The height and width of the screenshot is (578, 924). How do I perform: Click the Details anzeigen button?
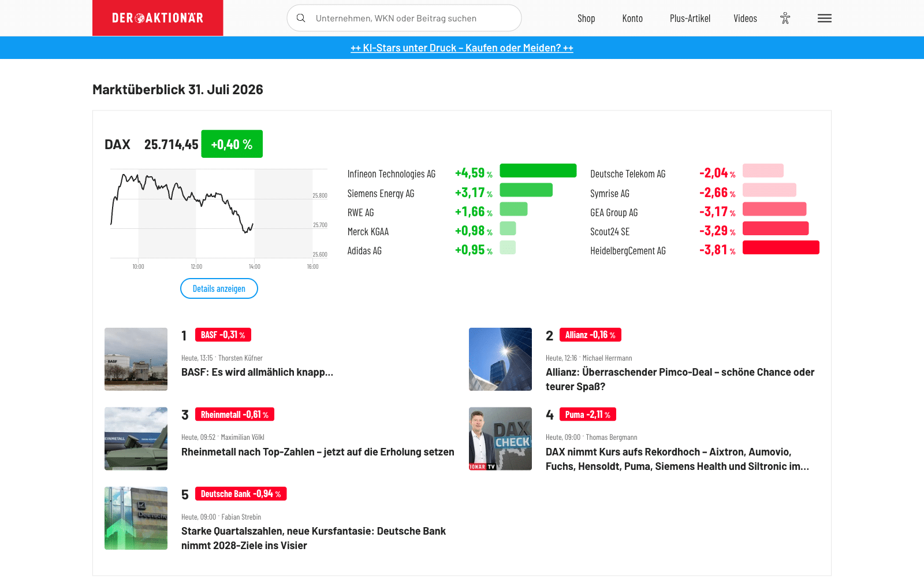(x=219, y=288)
